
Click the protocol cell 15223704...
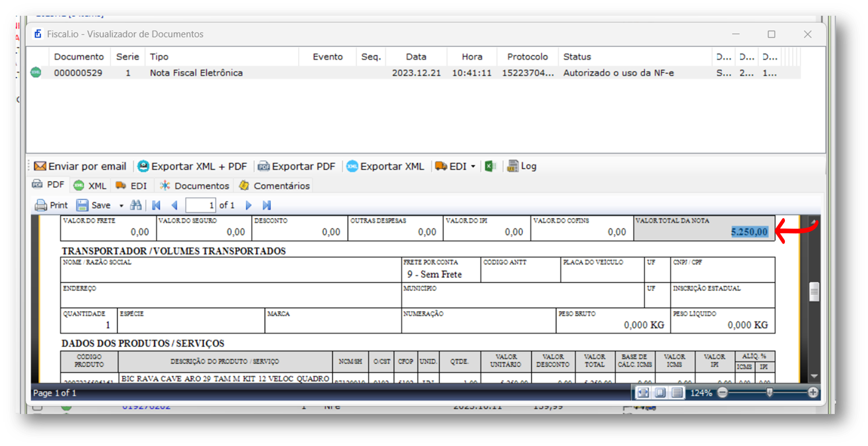[x=528, y=73]
